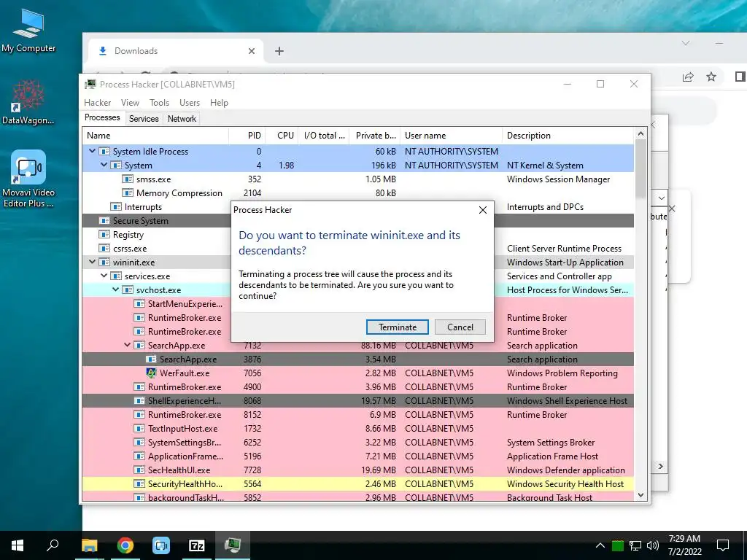Switch to the Services tab

pos(144,119)
